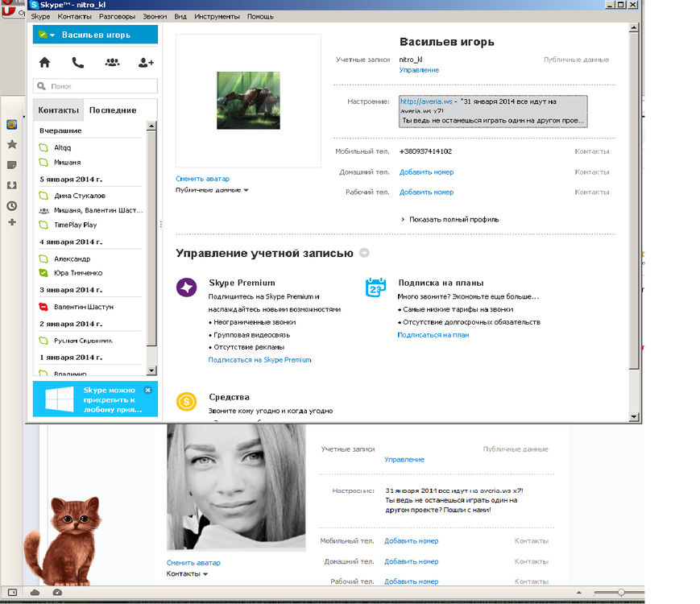Click the contact search field
Viewport: 700px width, 604px height.
[x=96, y=86]
